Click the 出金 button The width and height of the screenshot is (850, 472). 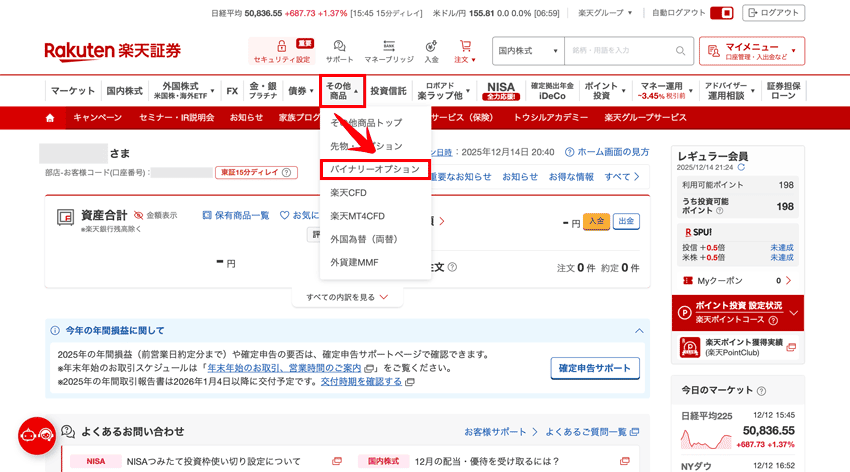(626, 221)
